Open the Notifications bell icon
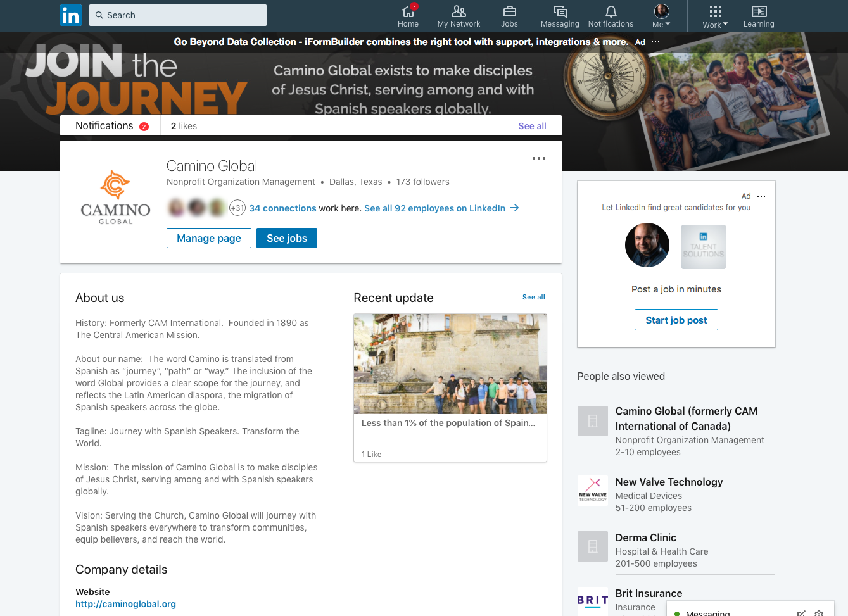848x616 pixels. (611, 11)
